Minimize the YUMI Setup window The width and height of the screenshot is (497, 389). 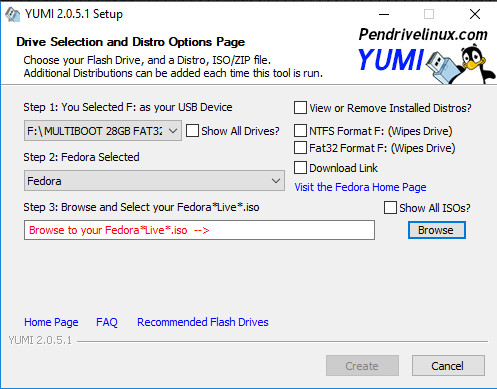(x=384, y=14)
